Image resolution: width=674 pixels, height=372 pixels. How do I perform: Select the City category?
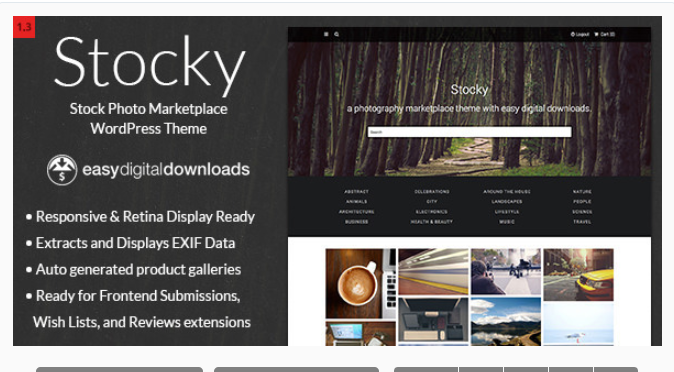432,201
